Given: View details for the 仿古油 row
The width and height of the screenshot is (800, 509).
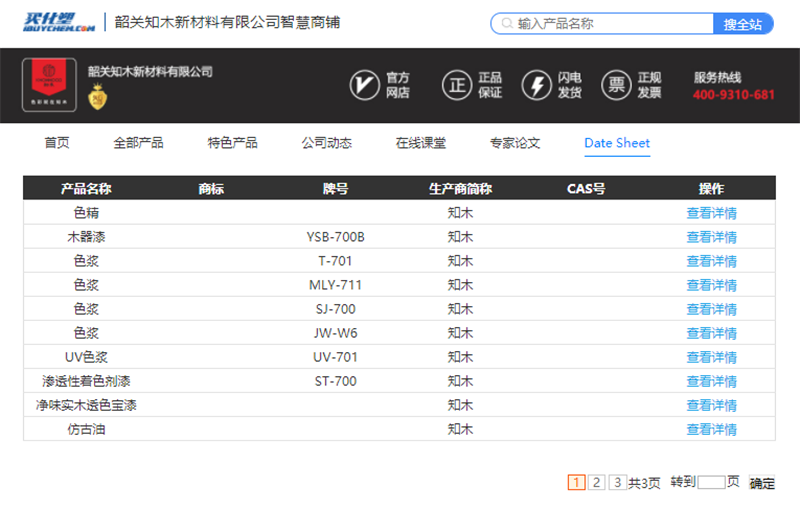Looking at the screenshot, I should [x=711, y=429].
